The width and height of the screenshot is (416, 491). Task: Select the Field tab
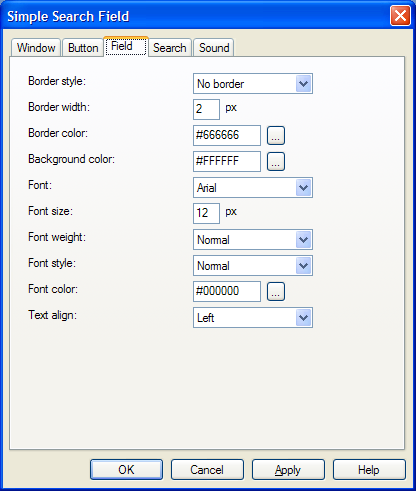pyautogui.click(x=126, y=46)
